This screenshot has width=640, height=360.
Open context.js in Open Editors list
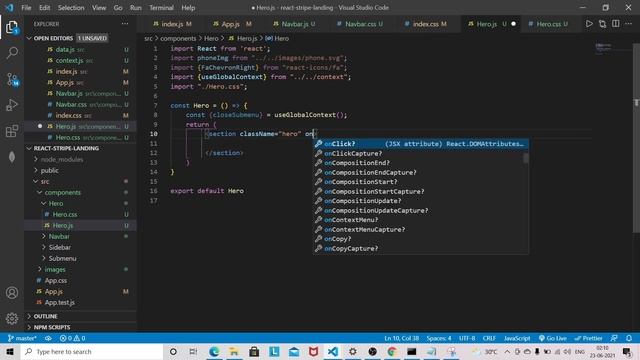[x=69, y=61]
